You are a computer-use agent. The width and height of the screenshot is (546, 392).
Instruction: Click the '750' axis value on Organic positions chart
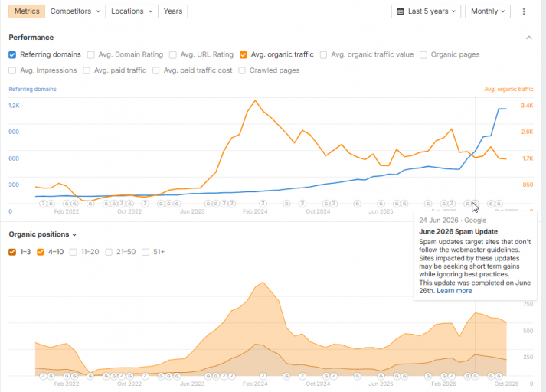[x=528, y=304]
